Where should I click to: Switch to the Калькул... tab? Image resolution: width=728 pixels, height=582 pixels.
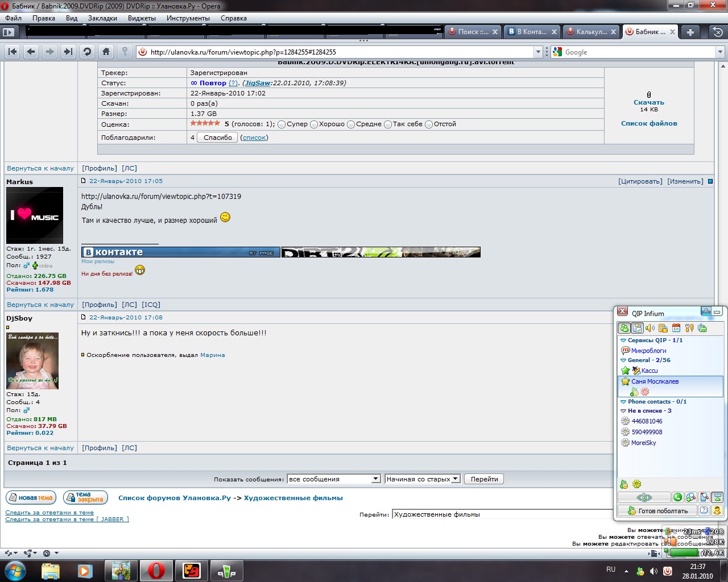point(590,32)
